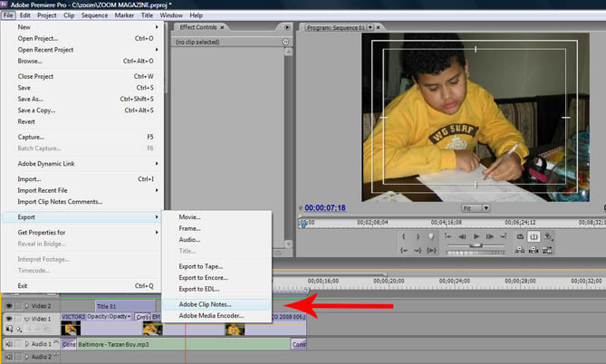Viewport: 606px width, 364px height.
Task: Click the Set Out Point icon
Action: tap(418, 237)
